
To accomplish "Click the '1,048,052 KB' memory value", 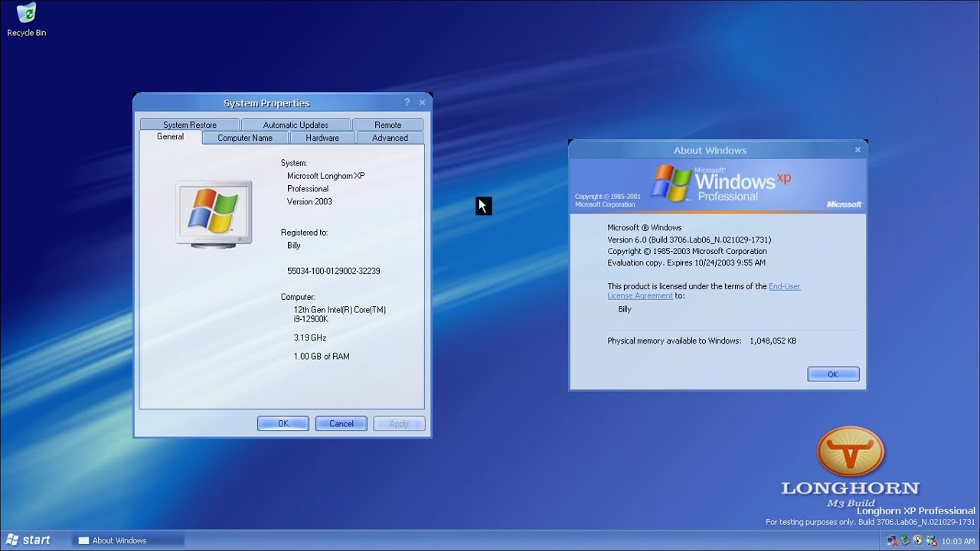I will pos(773,341).
